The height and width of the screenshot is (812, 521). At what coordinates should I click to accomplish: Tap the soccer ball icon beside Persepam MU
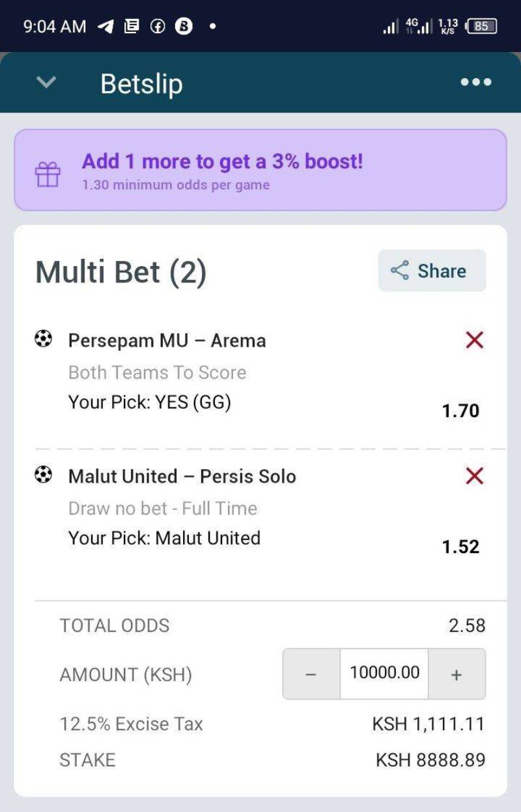pos(43,339)
